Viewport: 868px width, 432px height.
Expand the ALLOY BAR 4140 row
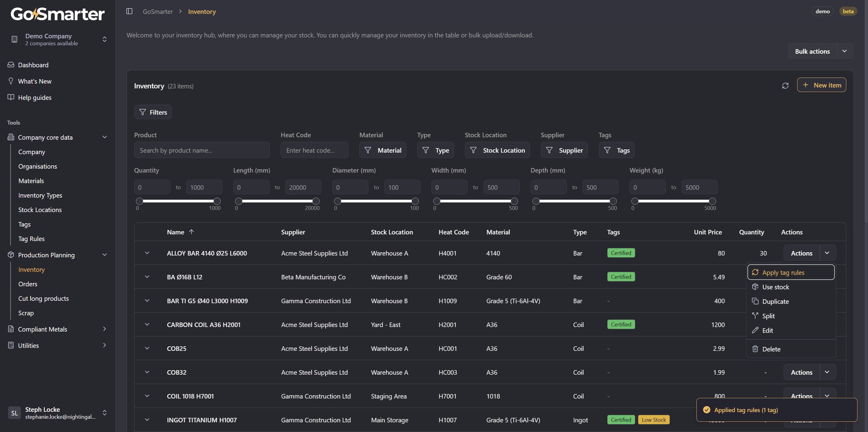[147, 253]
